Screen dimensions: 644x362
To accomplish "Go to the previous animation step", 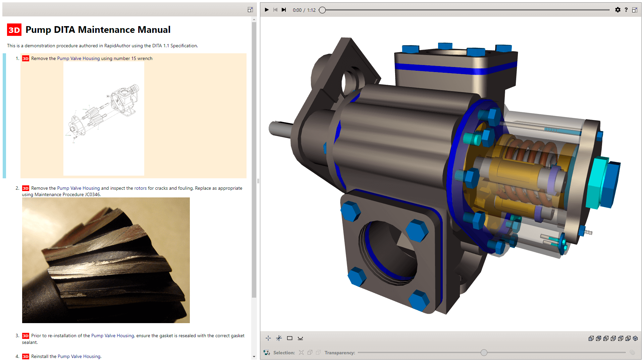I will tap(275, 10).
